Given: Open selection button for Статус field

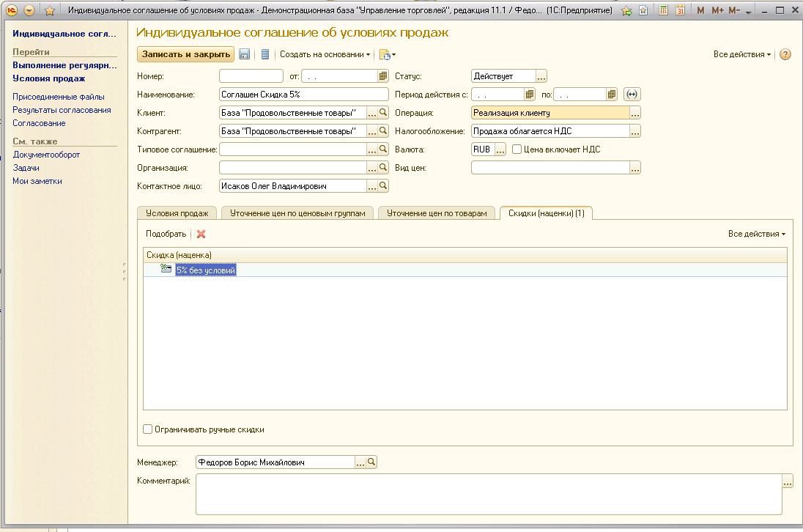Looking at the screenshot, I should click(x=541, y=76).
